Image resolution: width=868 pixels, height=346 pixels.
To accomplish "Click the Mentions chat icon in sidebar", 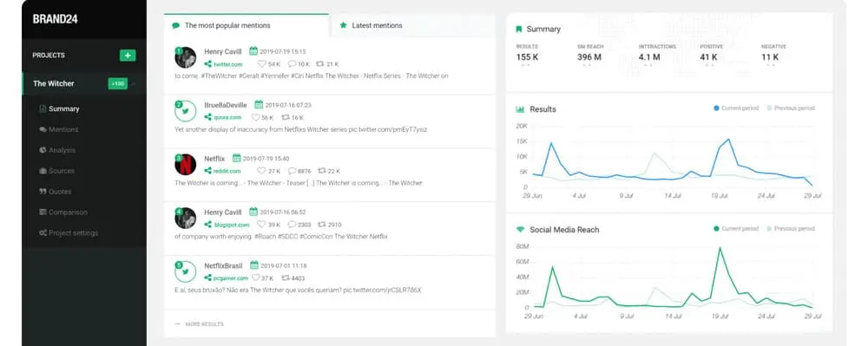I will click(43, 129).
